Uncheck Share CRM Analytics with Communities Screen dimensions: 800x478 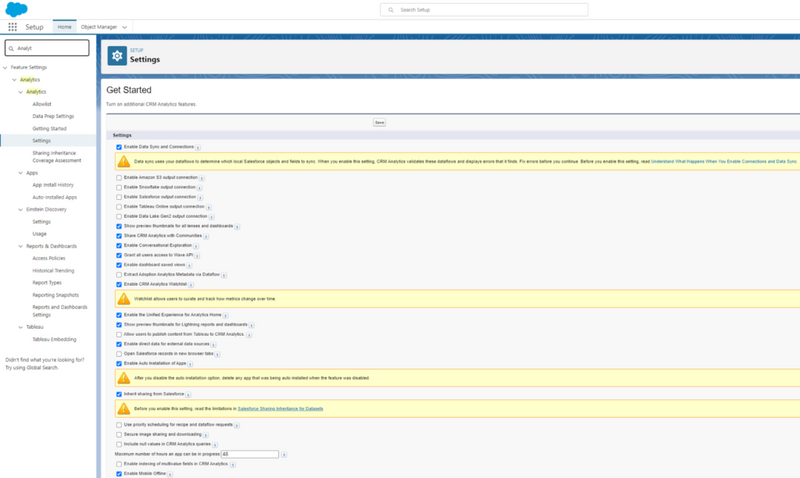tap(119, 236)
